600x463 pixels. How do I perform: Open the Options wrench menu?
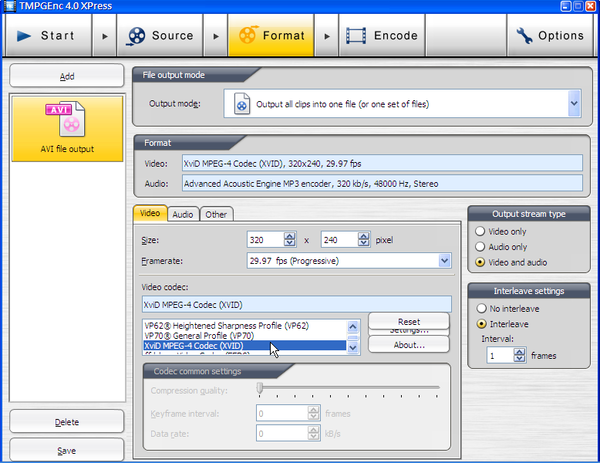[x=550, y=36]
